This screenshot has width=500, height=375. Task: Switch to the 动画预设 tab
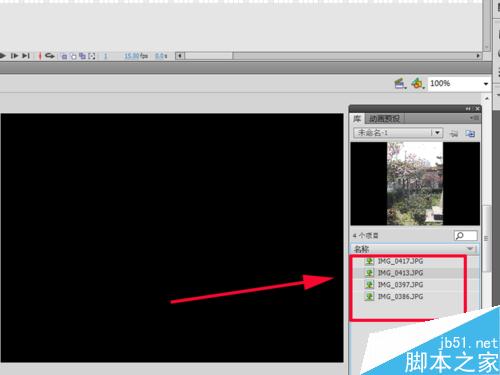coord(384,119)
